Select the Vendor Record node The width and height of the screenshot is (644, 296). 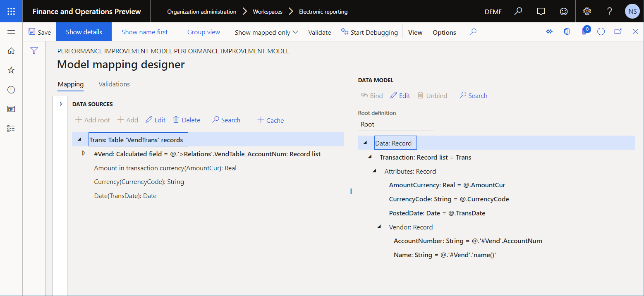(x=410, y=227)
